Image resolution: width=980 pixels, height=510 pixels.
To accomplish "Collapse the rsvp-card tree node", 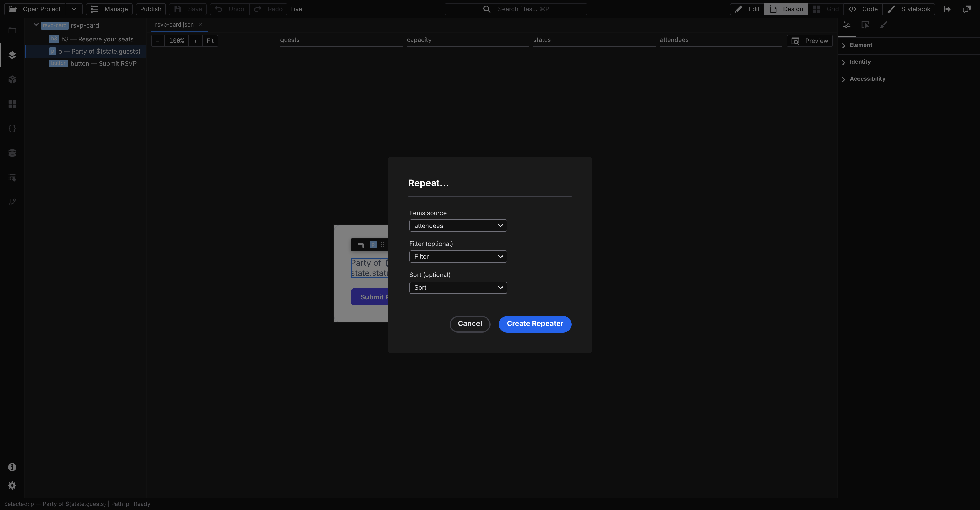I will pyautogui.click(x=36, y=25).
